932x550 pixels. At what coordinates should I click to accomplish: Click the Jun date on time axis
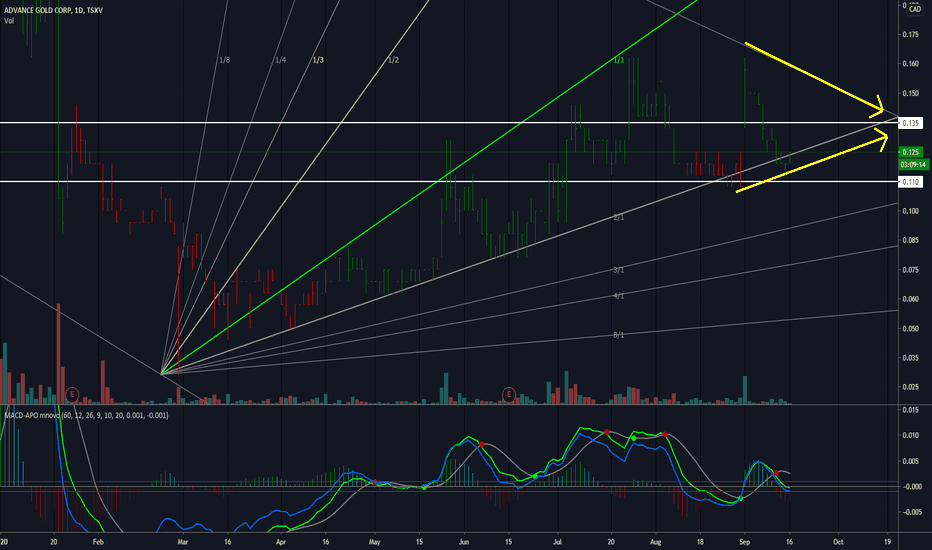(464, 542)
